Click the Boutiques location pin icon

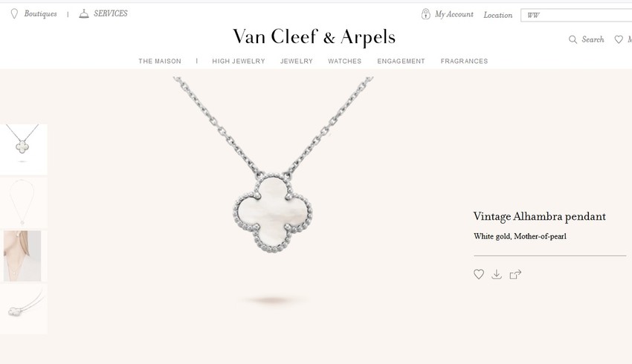click(x=14, y=14)
